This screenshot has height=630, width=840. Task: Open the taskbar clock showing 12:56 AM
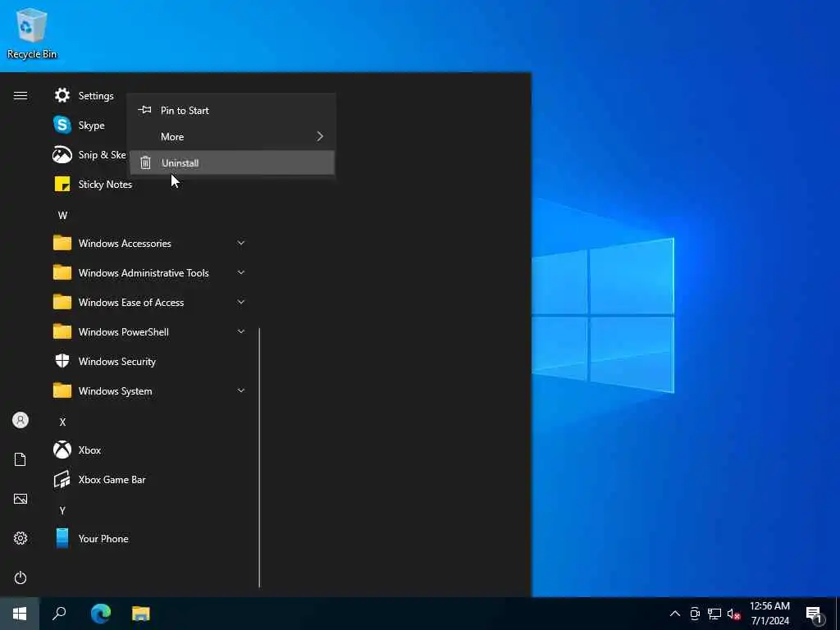[x=769, y=606]
